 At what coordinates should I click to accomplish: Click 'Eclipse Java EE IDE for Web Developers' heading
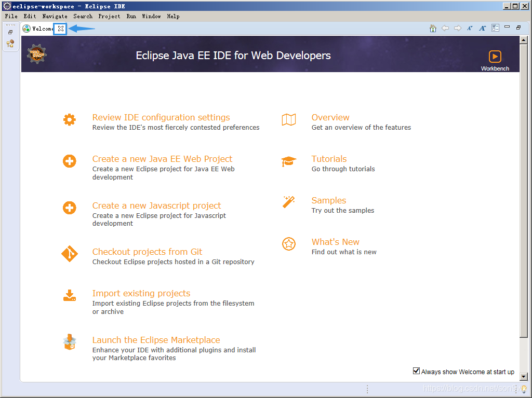(x=233, y=56)
